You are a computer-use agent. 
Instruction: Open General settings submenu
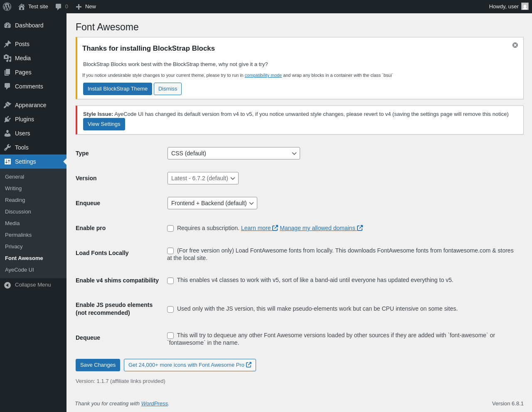(15, 177)
